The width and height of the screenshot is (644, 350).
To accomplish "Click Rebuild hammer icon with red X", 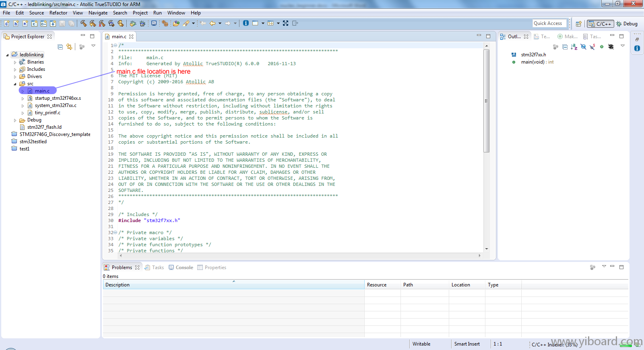I will (102, 23).
